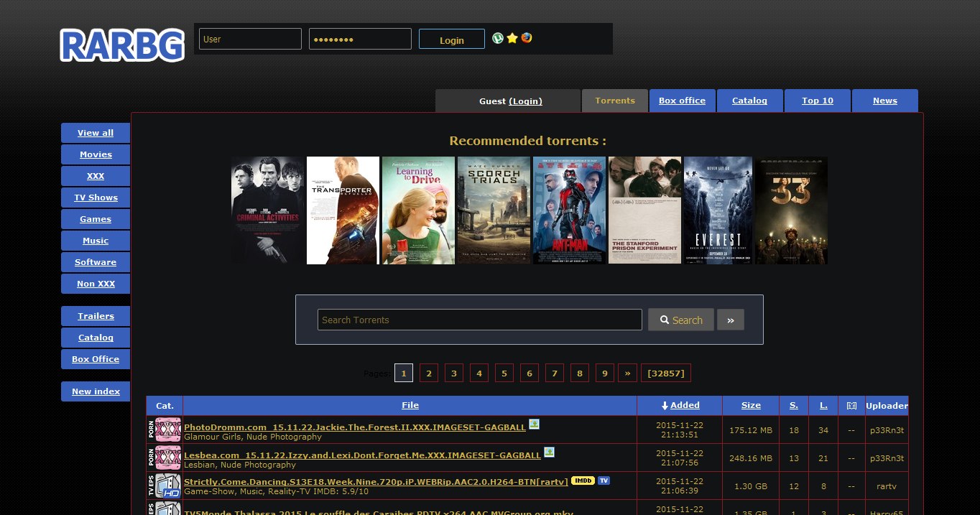Click the uTorrent icon in the header

pos(498,38)
